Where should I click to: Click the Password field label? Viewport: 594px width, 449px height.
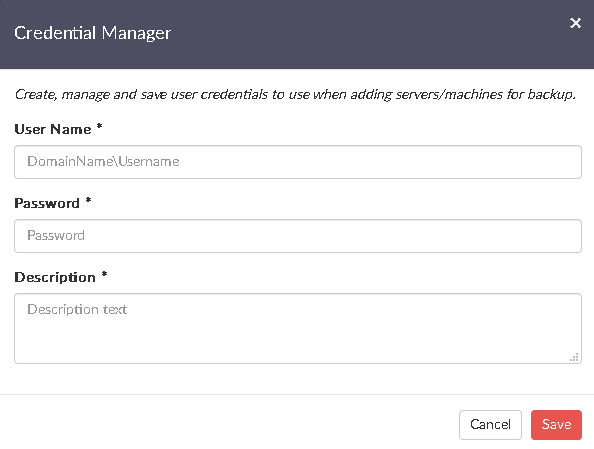[47, 203]
